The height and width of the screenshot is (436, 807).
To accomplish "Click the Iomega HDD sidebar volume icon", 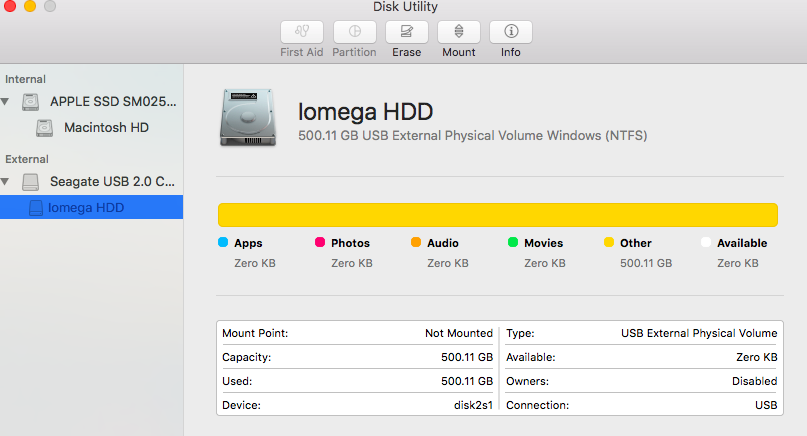I will 36,207.
